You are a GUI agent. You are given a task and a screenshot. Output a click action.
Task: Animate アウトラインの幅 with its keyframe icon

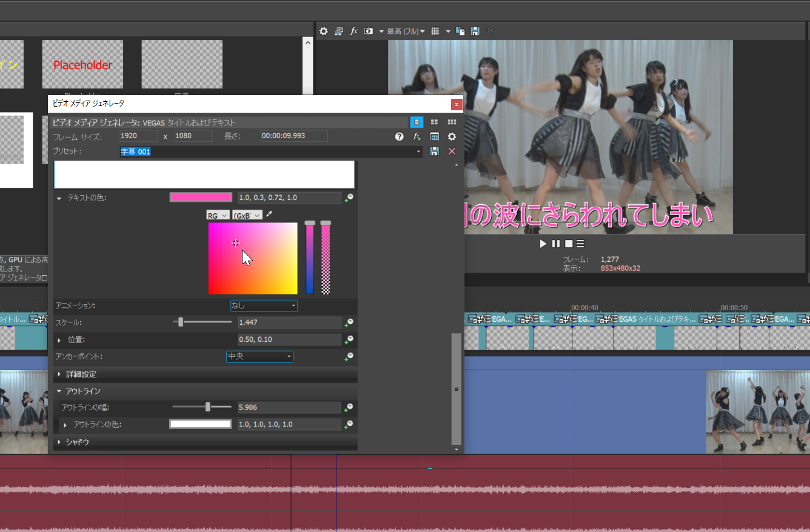pyautogui.click(x=349, y=407)
